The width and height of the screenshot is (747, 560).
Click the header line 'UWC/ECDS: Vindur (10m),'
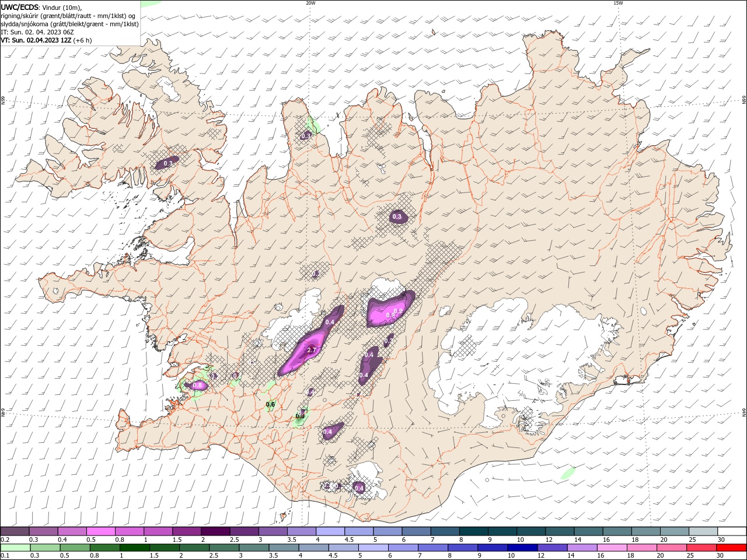coord(41,7)
